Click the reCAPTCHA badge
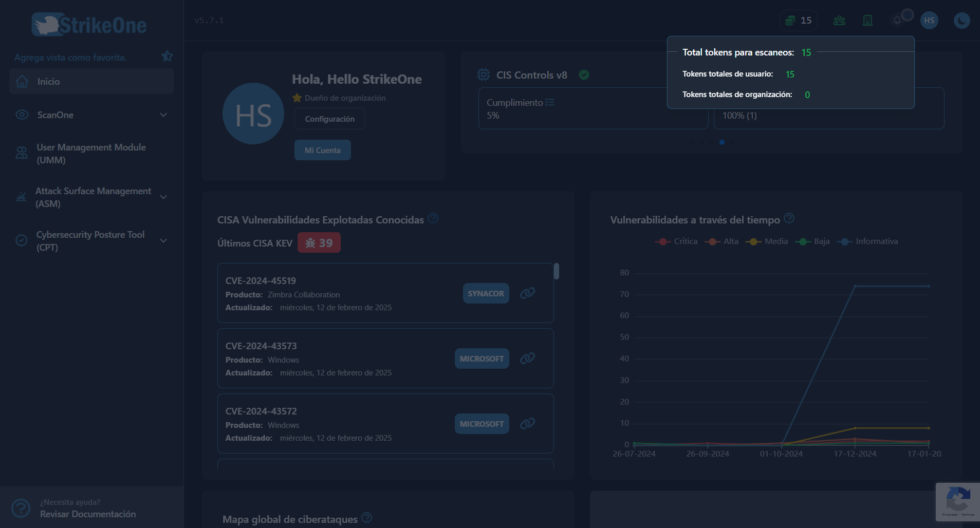This screenshot has width=980, height=528. pyautogui.click(x=958, y=502)
